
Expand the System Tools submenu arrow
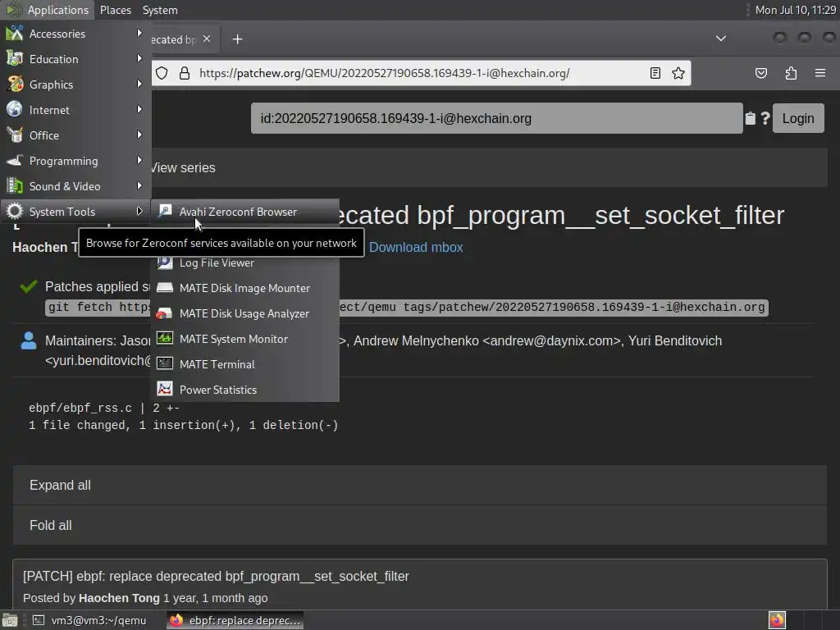coord(139,211)
